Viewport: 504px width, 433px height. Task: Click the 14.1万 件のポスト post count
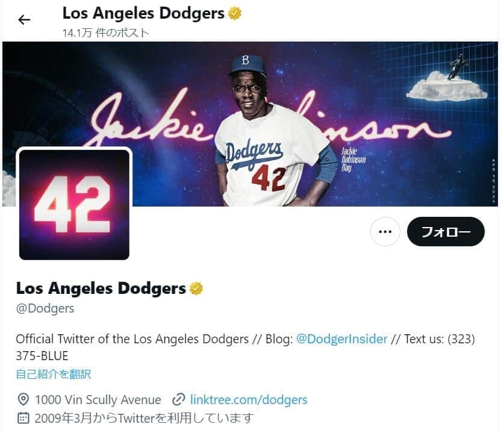pos(106,33)
